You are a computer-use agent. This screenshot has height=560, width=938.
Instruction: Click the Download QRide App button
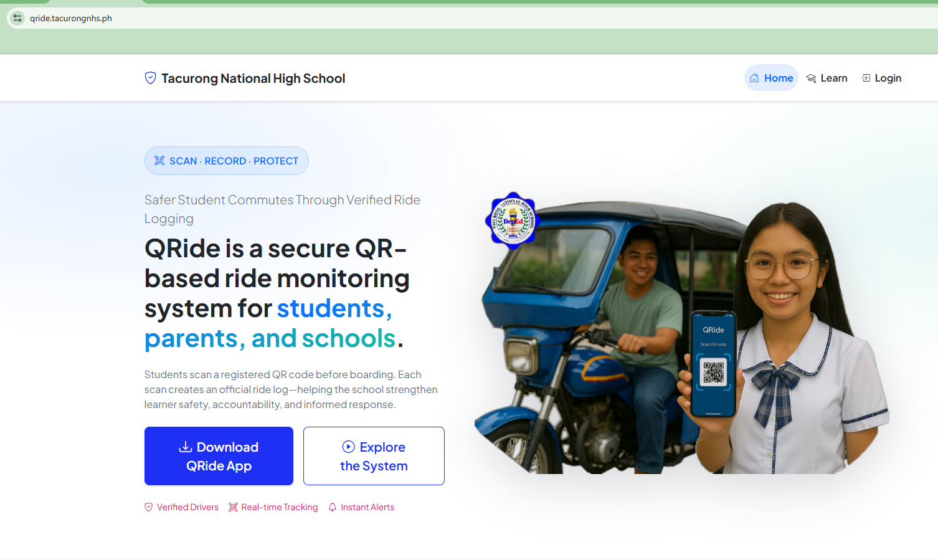pyautogui.click(x=219, y=456)
